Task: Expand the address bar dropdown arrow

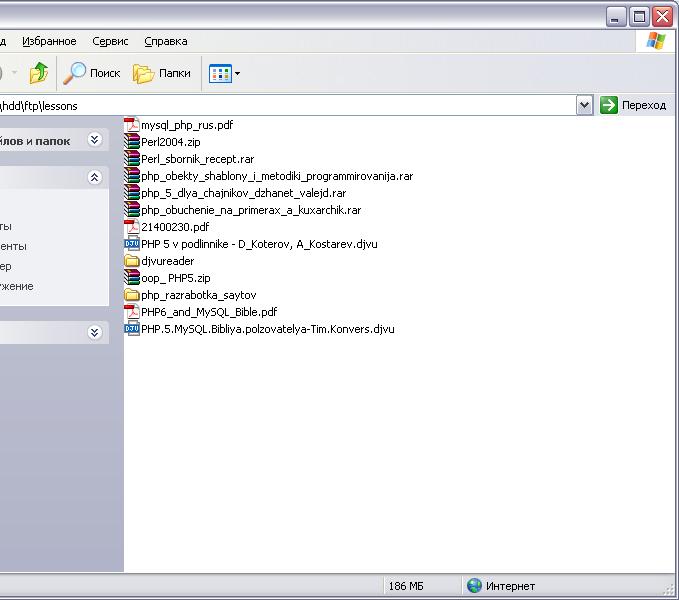Action: pos(585,105)
